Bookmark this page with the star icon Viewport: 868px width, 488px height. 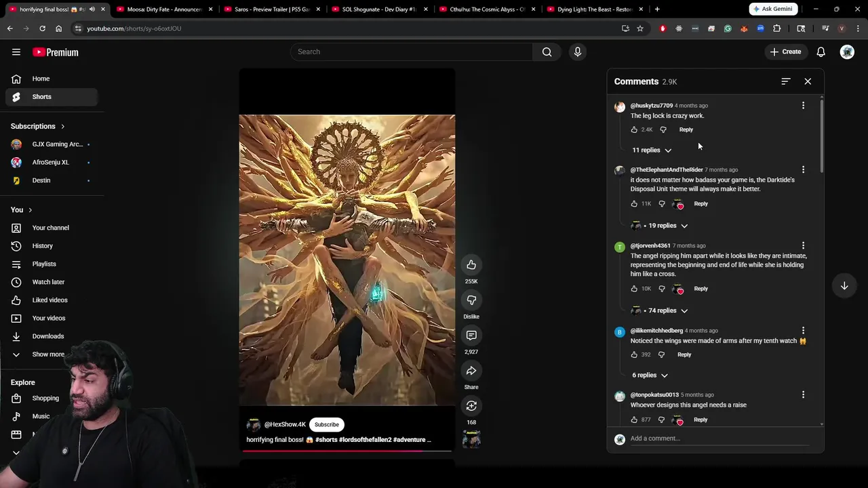click(639, 28)
